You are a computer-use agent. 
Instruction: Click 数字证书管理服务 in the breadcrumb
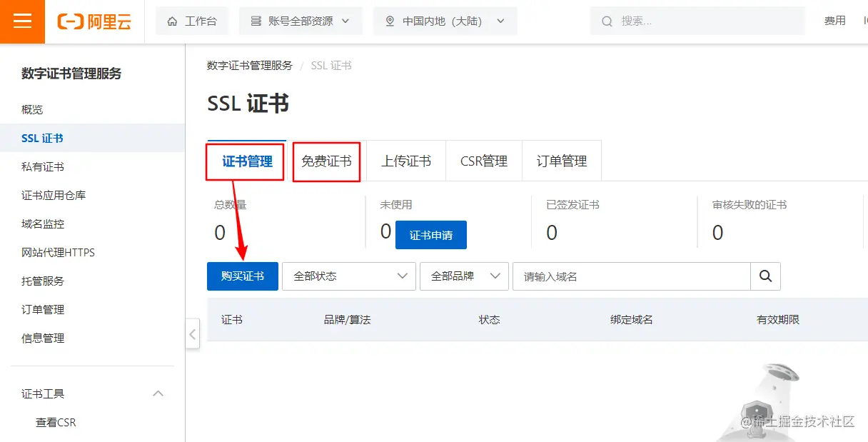coord(250,66)
